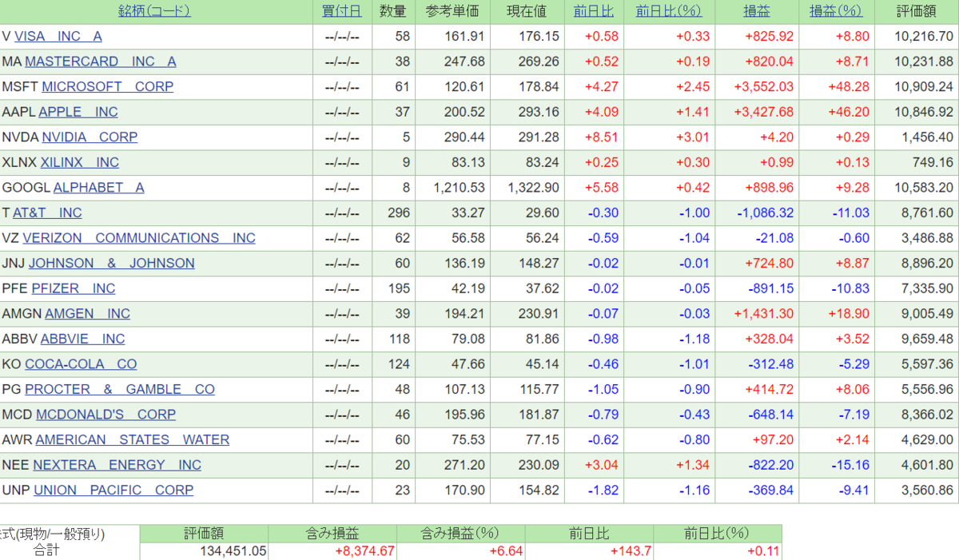Image resolution: width=959 pixels, height=560 pixels.
Task: Open the PROCTER & GAMBLE CO link
Action: pyautogui.click(x=120, y=390)
